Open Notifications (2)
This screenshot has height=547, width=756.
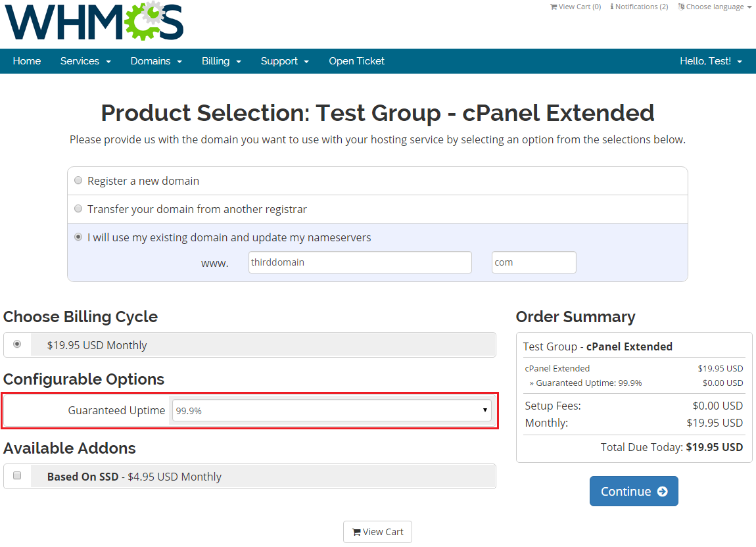(640, 7)
